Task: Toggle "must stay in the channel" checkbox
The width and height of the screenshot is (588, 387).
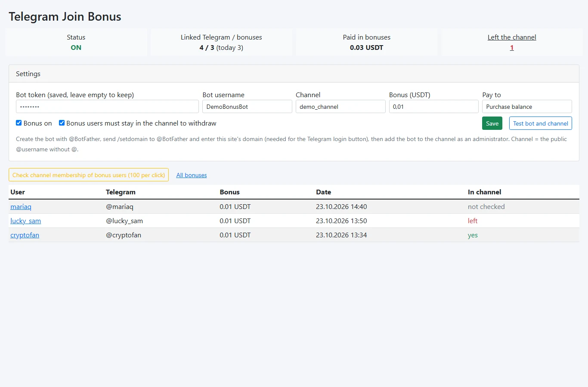Action: pos(62,123)
